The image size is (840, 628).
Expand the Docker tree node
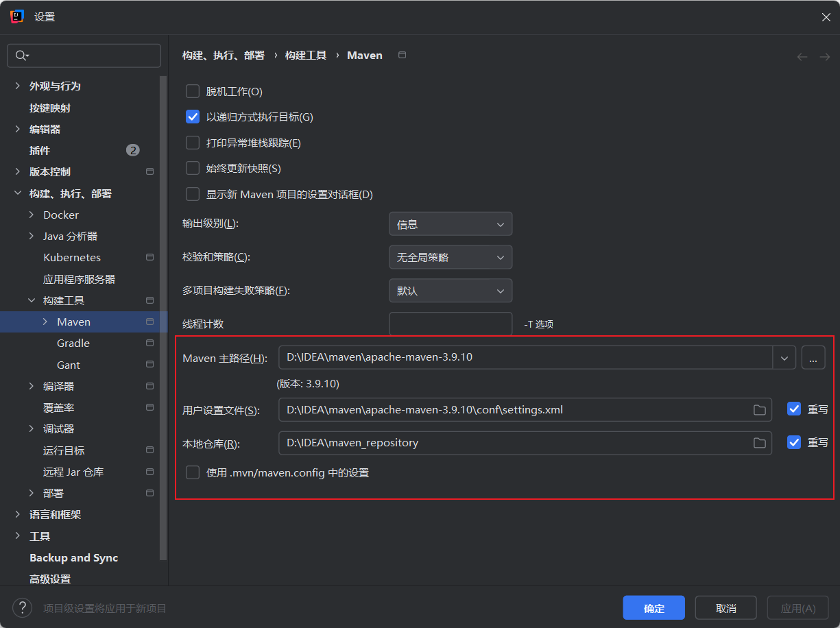(32, 215)
